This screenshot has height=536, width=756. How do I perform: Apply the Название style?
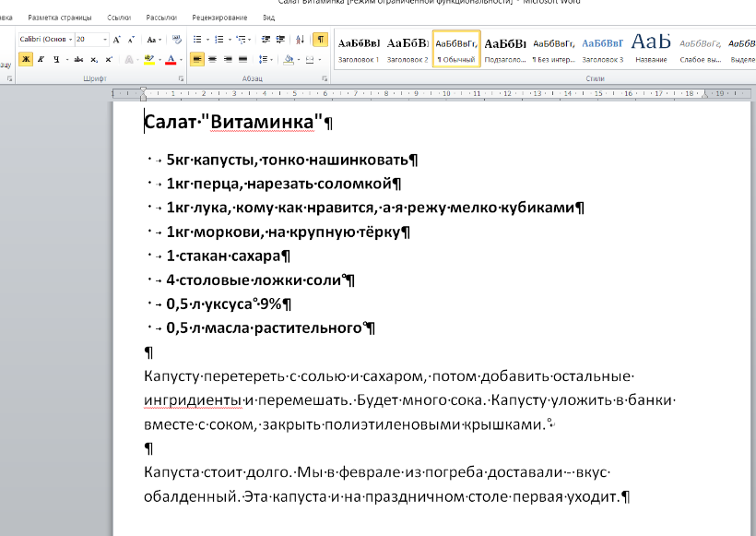[x=651, y=49]
